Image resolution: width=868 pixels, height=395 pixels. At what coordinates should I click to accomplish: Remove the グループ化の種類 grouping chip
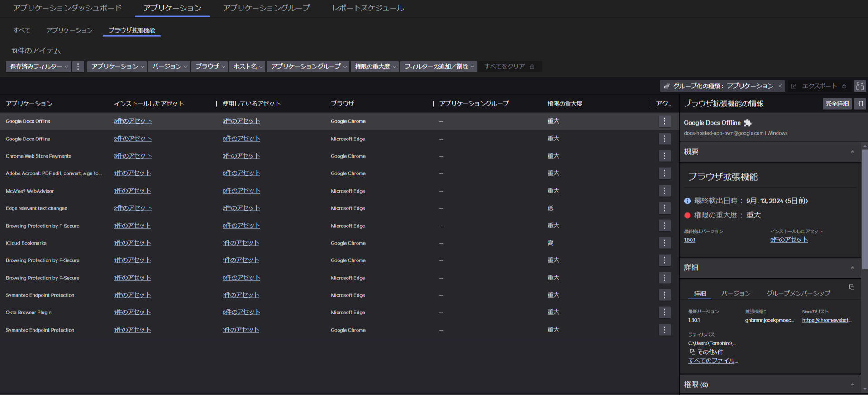click(x=780, y=86)
